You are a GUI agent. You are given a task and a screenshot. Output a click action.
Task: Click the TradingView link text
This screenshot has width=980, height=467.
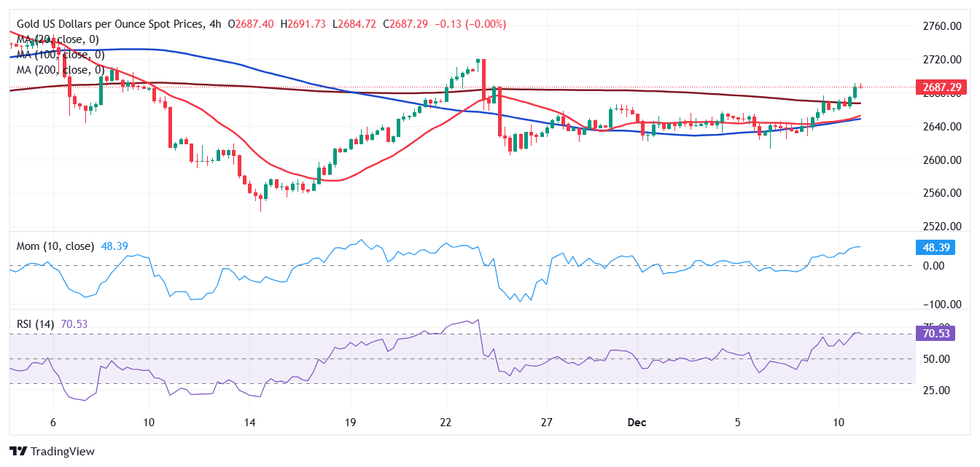pyautogui.click(x=64, y=452)
